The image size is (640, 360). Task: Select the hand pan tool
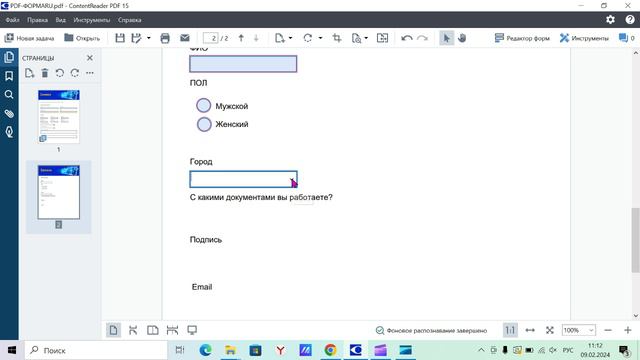(462, 38)
